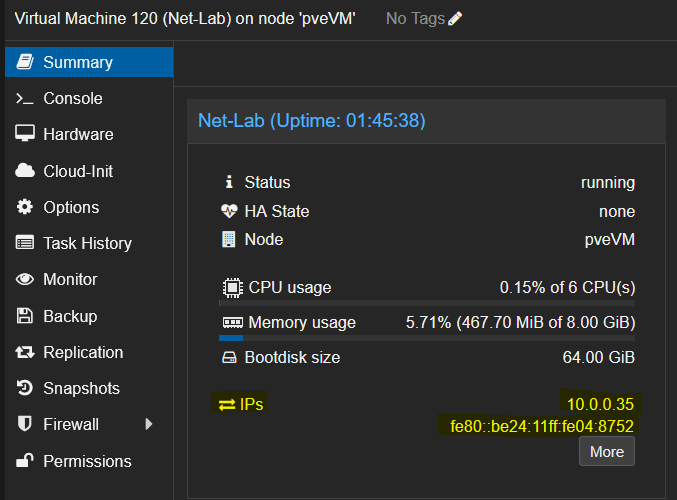Click the Snapshots history icon

25,388
